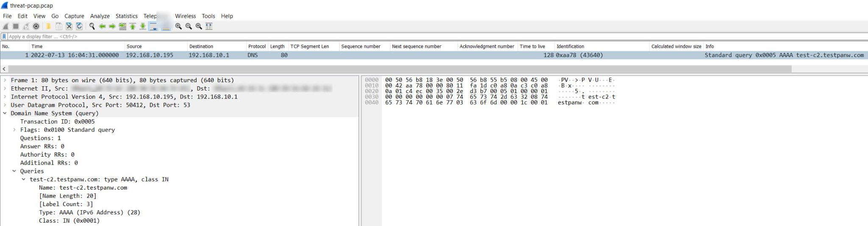This screenshot has width=868, height=226.
Task: Open the Statistics menu
Action: 127,16
